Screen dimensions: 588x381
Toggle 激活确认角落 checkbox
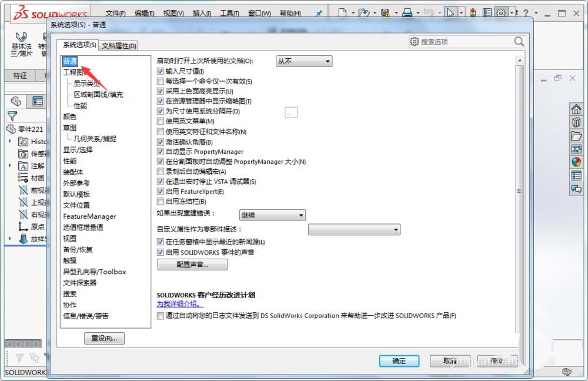pyautogui.click(x=161, y=142)
